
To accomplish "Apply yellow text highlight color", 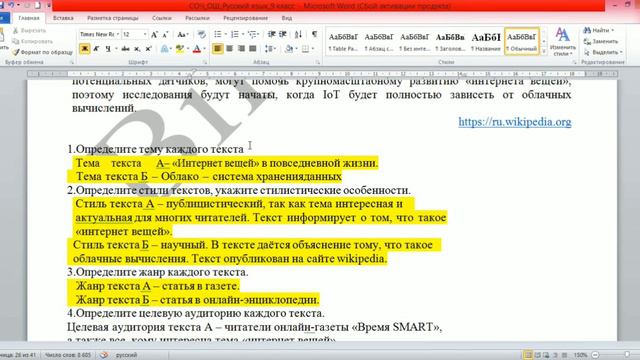I will coord(180,49).
